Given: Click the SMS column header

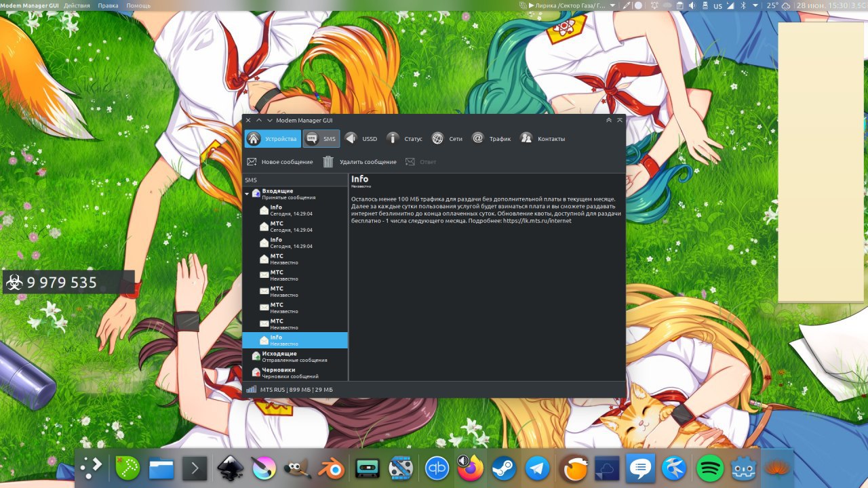Looking at the screenshot, I should coord(295,180).
